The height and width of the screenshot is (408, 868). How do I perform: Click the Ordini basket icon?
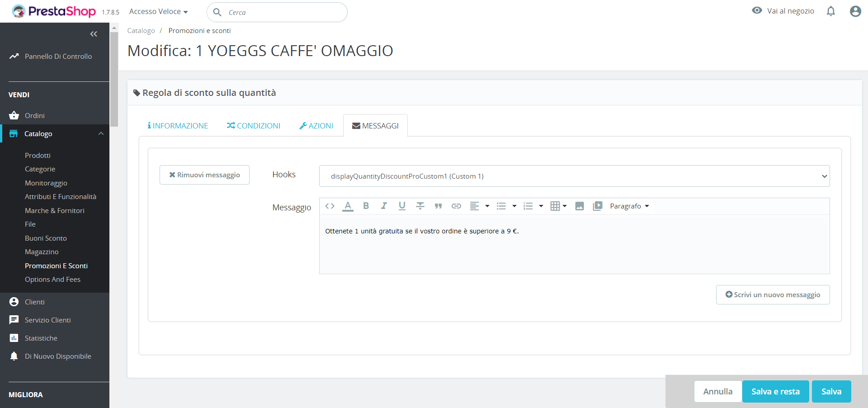coord(14,115)
